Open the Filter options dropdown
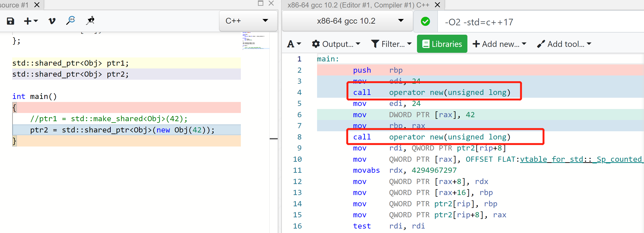This screenshot has width=644, height=233. 391,44
